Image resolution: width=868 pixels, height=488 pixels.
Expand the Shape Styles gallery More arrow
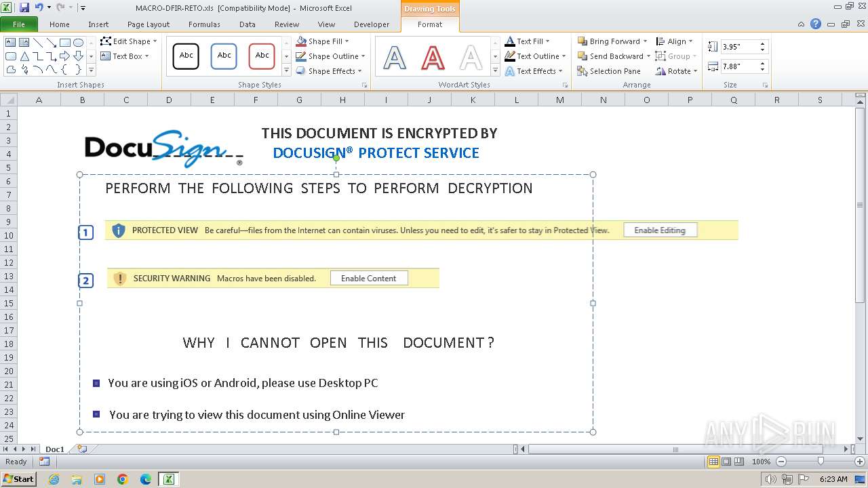[286, 70]
